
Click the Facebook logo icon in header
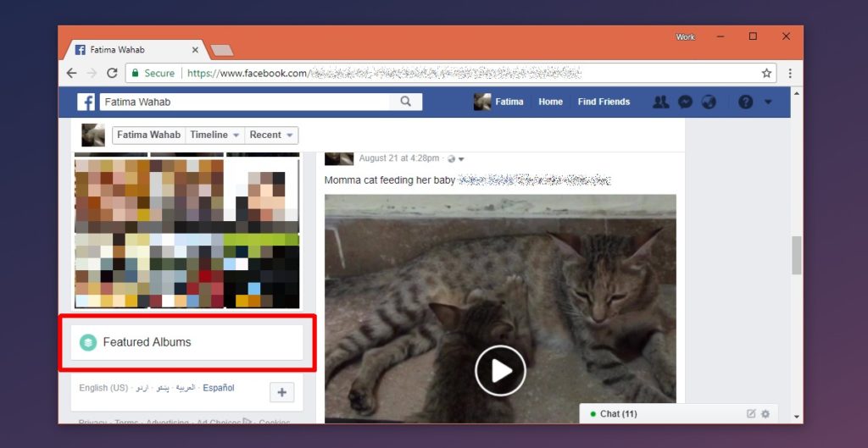click(86, 102)
